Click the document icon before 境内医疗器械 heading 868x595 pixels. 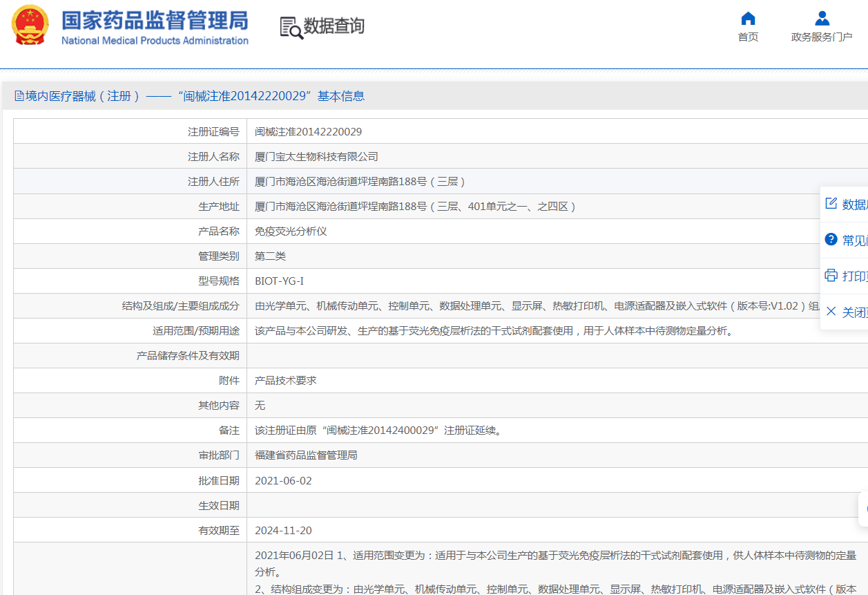pos(19,96)
